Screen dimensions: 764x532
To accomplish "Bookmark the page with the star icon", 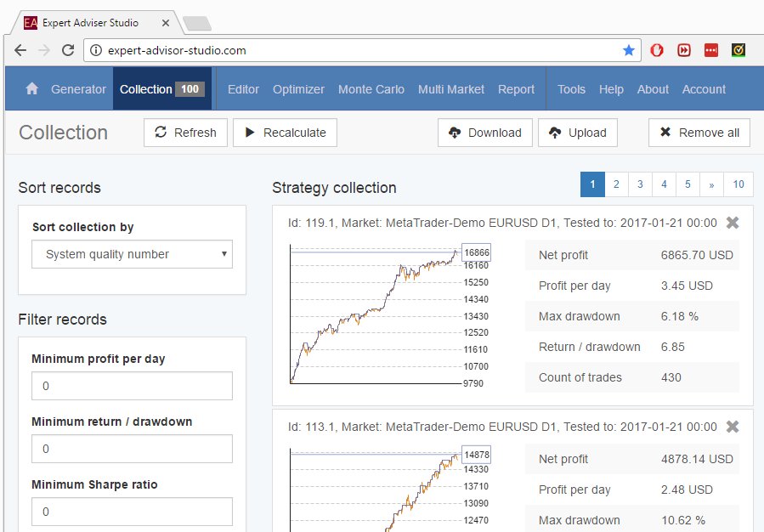I will (629, 50).
